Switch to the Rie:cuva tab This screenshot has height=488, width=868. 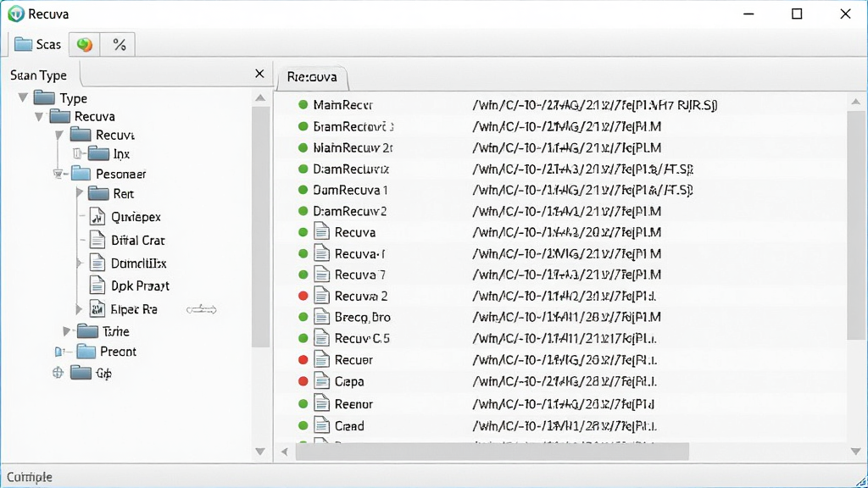[x=312, y=77]
